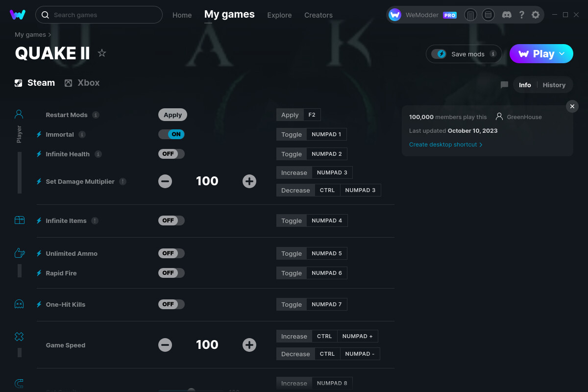Switch to the Steam platform tab
The image size is (588, 392).
pyautogui.click(x=35, y=83)
